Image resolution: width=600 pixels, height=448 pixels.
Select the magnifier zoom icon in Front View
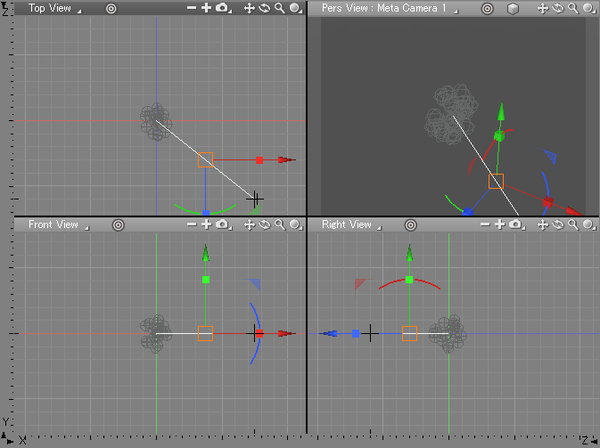click(x=280, y=225)
